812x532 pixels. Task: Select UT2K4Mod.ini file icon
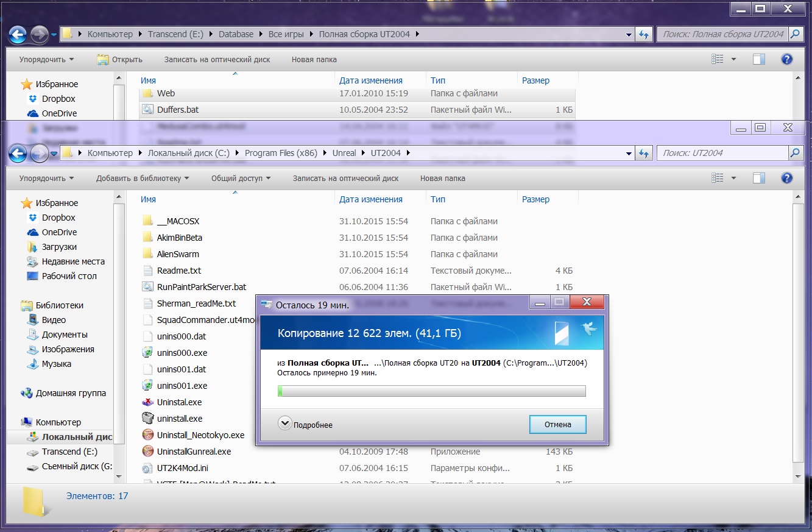[x=147, y=468]
